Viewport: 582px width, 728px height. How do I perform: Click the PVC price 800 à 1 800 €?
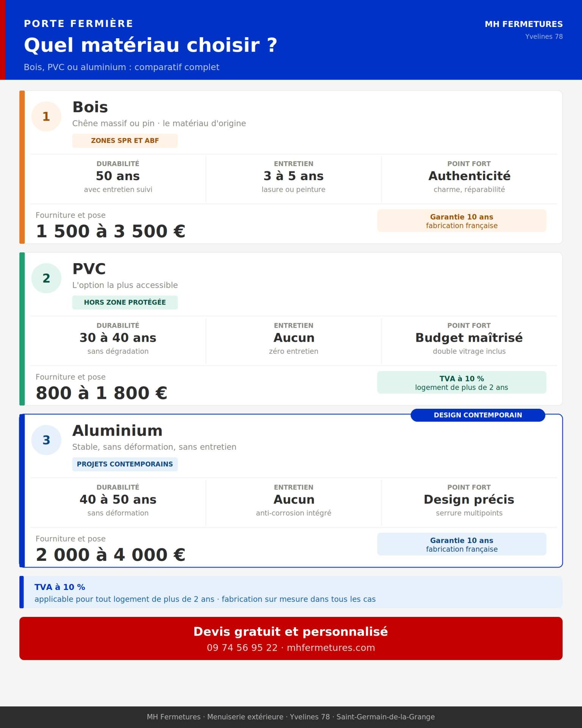[x=102, y=393]
